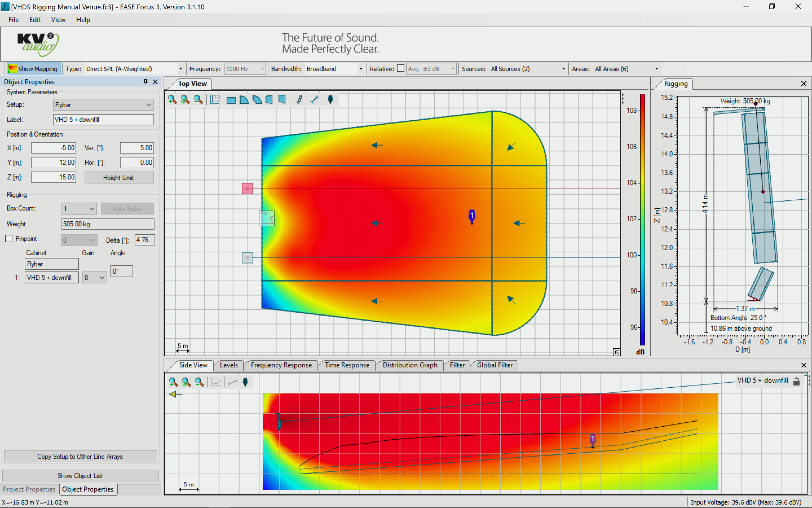
Task: Select the rectangular audience area tool
Action: tap(231, 100)
